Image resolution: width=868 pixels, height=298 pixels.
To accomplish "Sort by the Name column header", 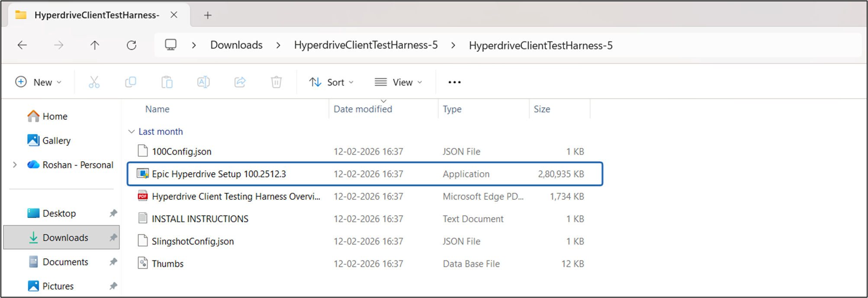I will pos(157,109).
